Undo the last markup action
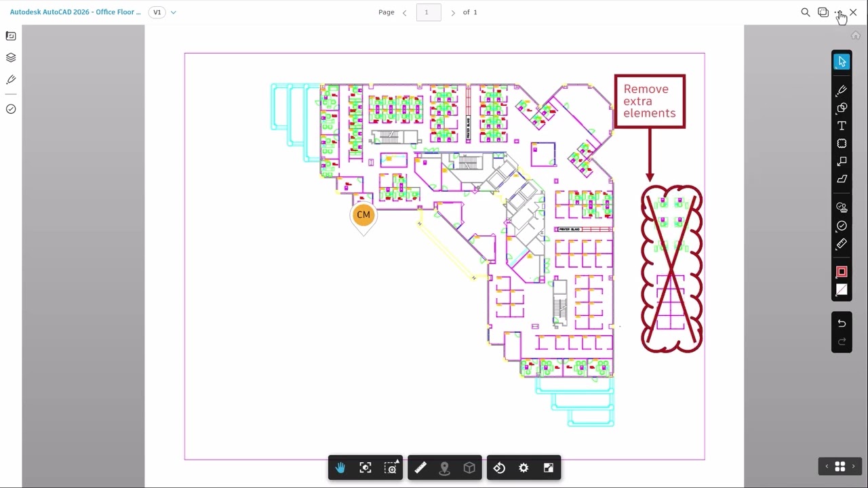Image resolution: width=868 pixels, height=488 pixels. (842, 323)
